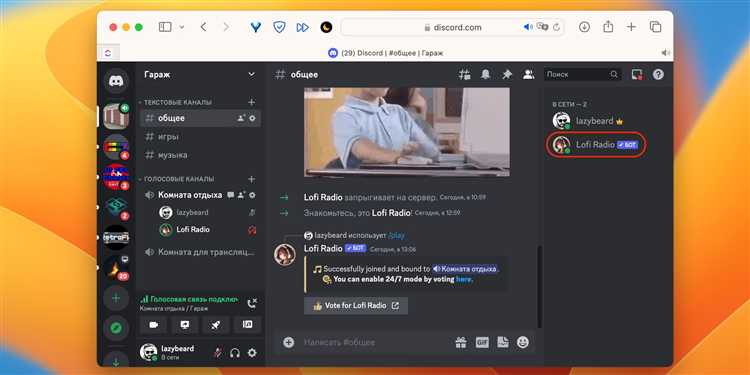Select the #игры text channel
The height and width of the screenshot is (375, 750).
[200, 137]
